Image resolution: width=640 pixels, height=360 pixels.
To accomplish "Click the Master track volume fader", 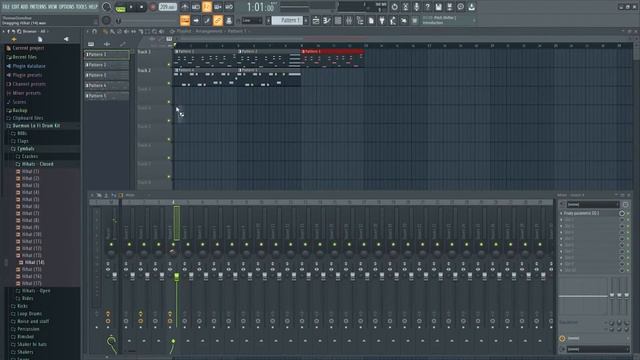I will click(x=114, y=276).
